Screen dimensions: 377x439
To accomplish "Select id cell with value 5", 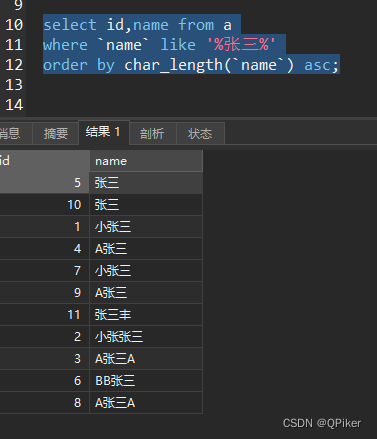I will [44, 183].
